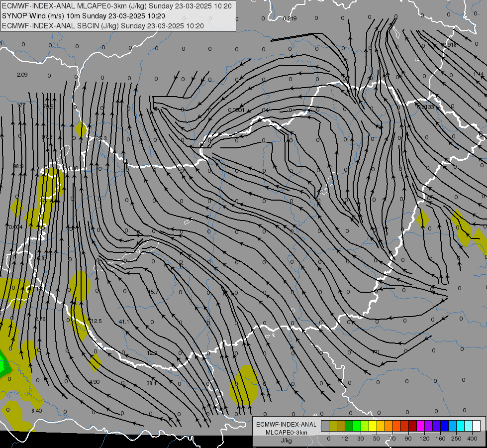Click the SBCIN title line
Screen dimensions: 487x448
[x=103, y=26]
